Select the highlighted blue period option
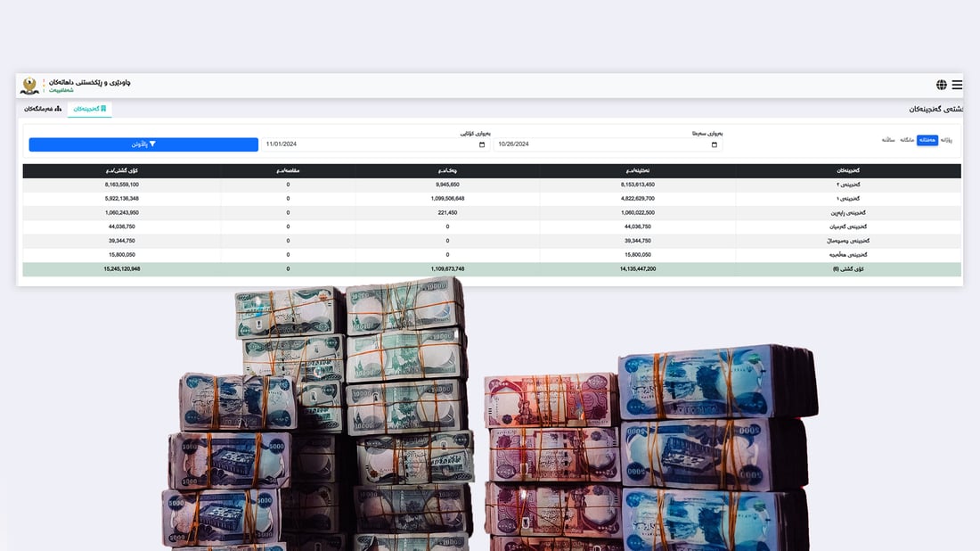Screen dimensions: 980x551 click(x=927, y=140)
